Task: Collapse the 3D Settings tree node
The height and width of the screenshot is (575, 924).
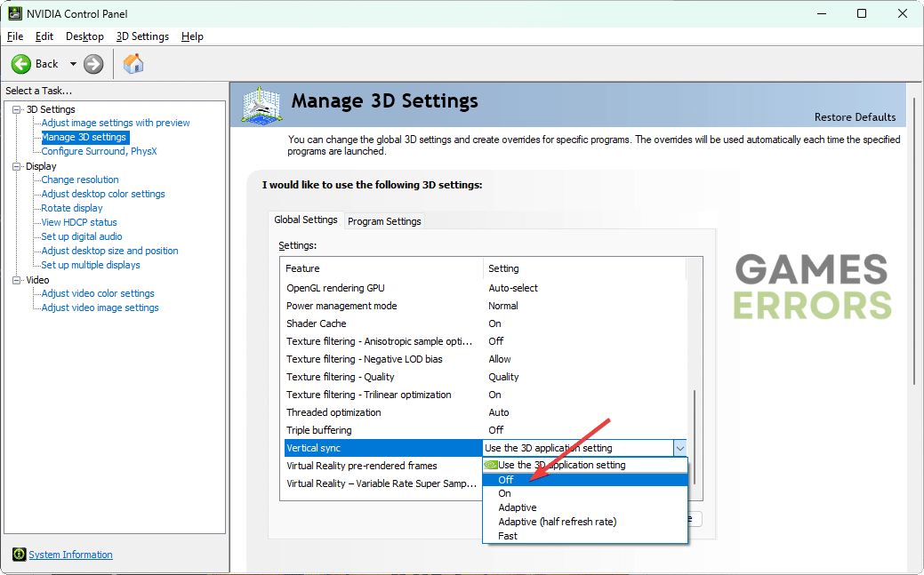Action: click(17, 109)
